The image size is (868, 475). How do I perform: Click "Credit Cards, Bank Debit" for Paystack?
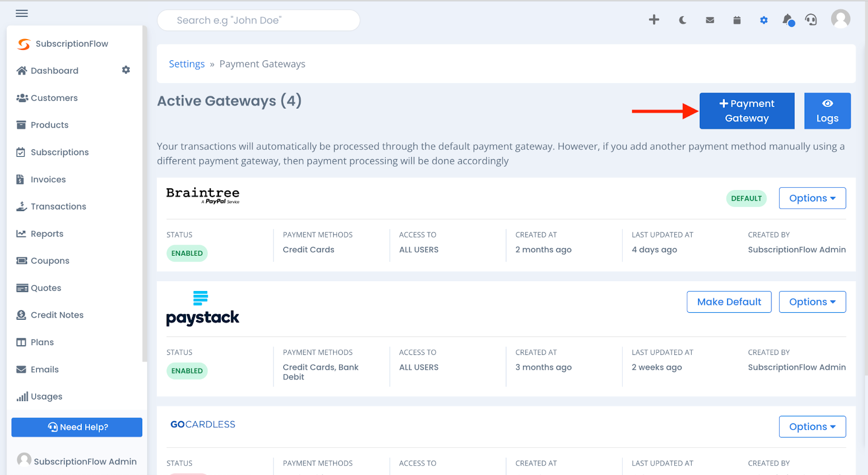coord(321,372)
